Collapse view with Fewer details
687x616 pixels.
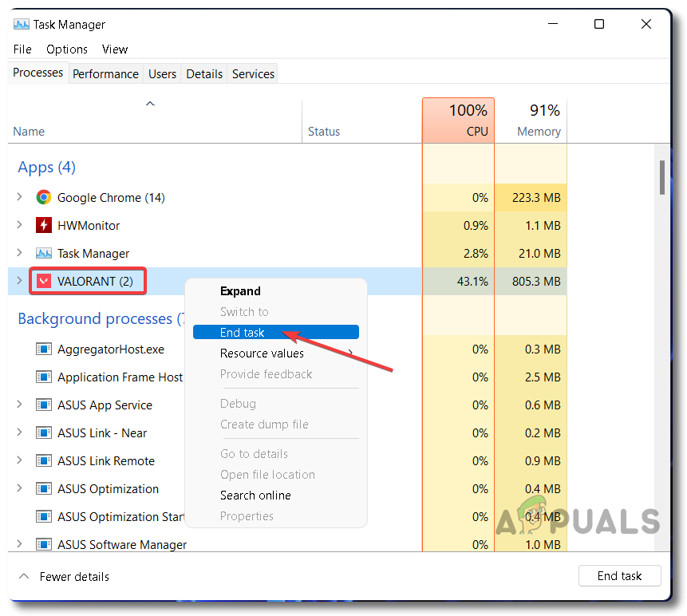(64, 577)
